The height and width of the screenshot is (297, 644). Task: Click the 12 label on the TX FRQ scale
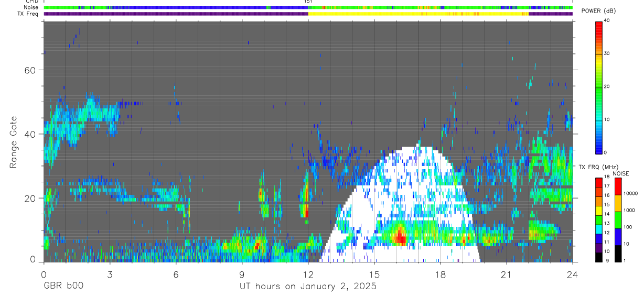tap(607, 233)
